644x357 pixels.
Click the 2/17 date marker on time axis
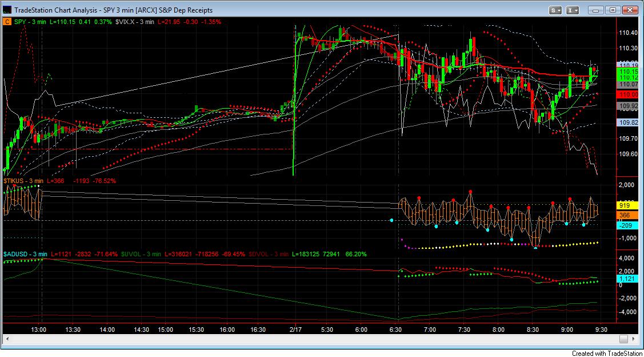pyautogui.click(x=294, y=330)
